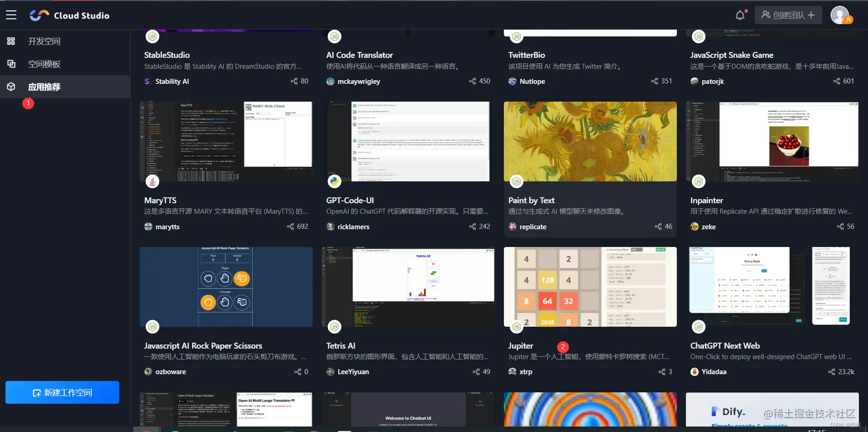Open the Tetris AI preview thumbnail

pyautogui.click(x=408, y=287)
